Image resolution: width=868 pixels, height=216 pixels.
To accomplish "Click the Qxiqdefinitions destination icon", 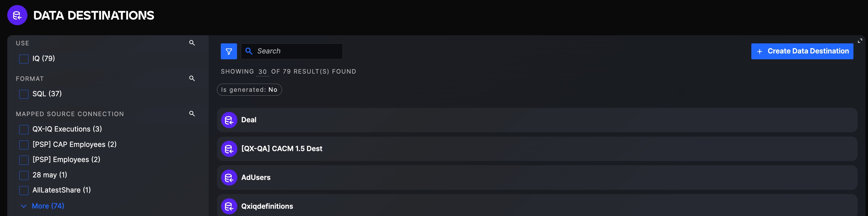I will point(229,206).
